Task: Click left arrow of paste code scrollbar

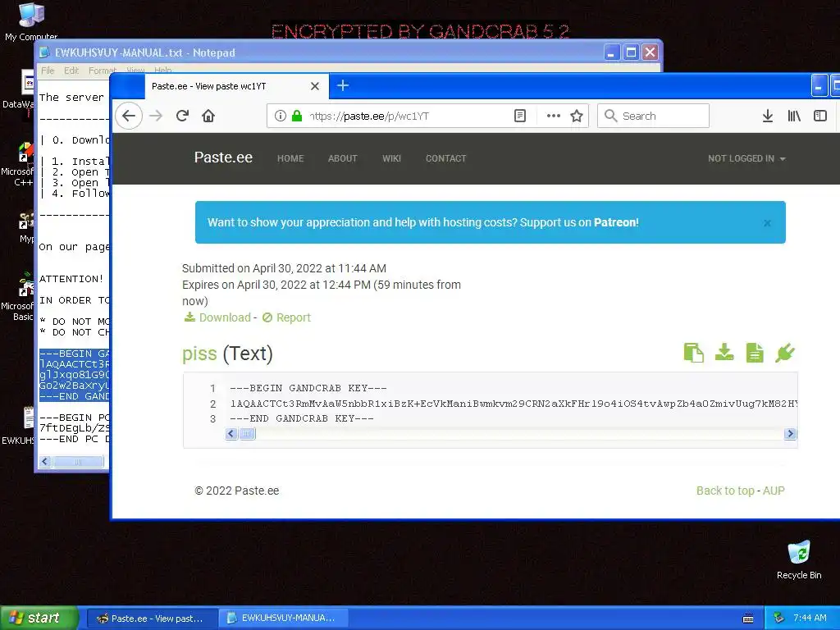Action: [x=231, y=433]
